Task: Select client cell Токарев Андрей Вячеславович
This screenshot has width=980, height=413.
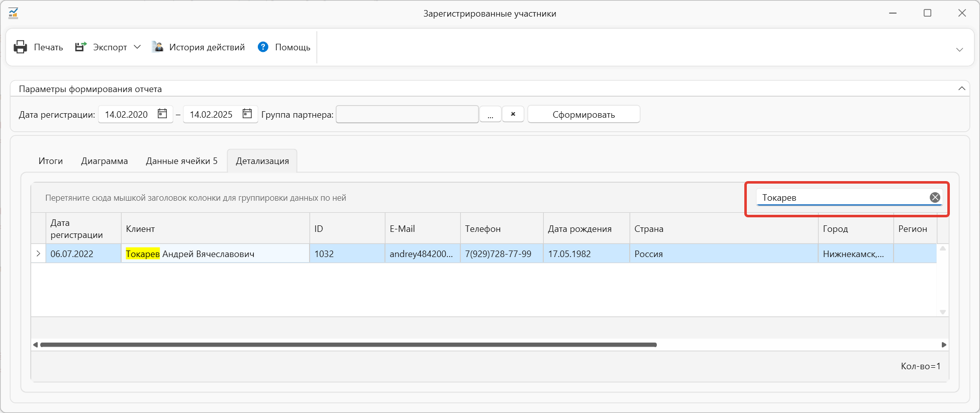Action: pos(215,254)
